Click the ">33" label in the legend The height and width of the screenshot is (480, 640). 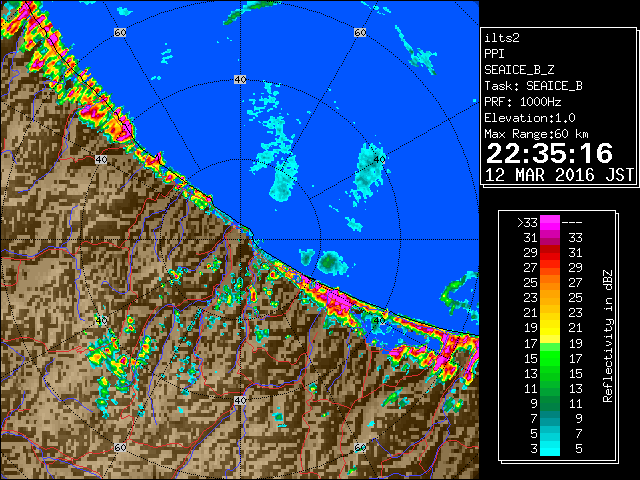pyautogui.click(x=527, y=223)
